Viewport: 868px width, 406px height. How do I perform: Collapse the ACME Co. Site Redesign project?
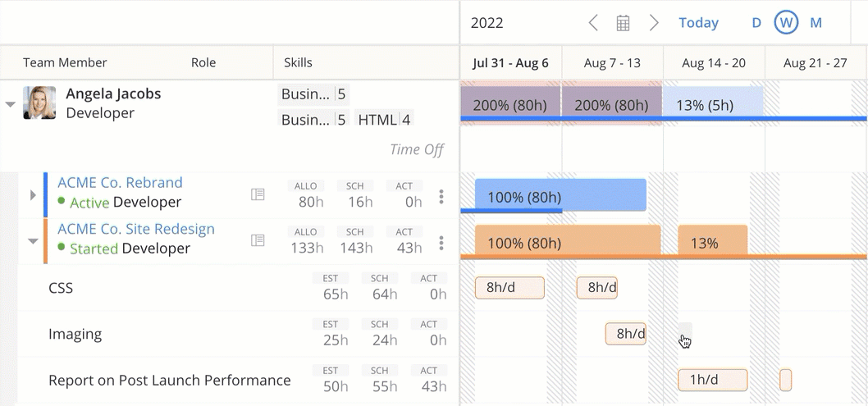pyautogui.click(x=33, y=241)
